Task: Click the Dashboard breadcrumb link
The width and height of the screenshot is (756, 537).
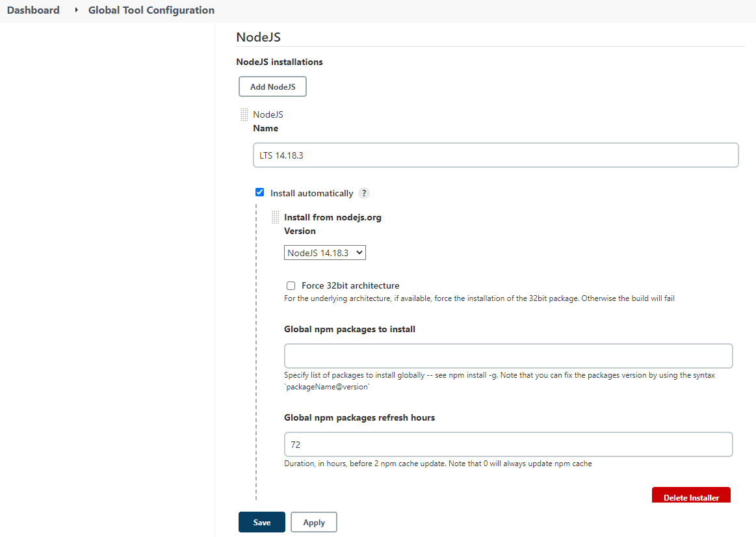Action: coord(33,10)
